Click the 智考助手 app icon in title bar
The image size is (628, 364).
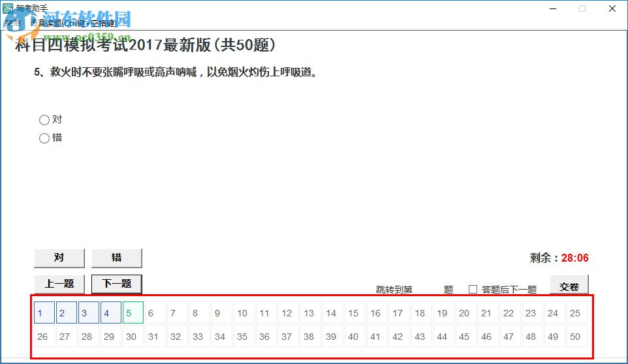[8, 8]
